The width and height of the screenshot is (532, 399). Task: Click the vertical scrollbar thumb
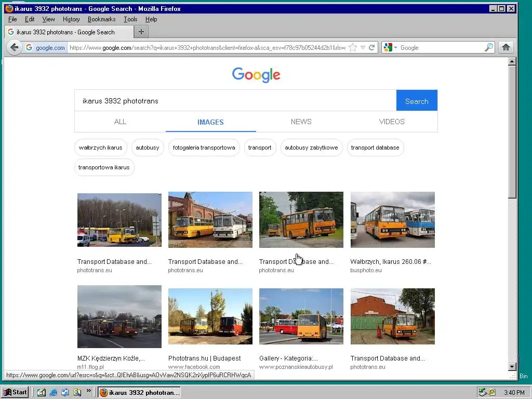click(512, 132)
